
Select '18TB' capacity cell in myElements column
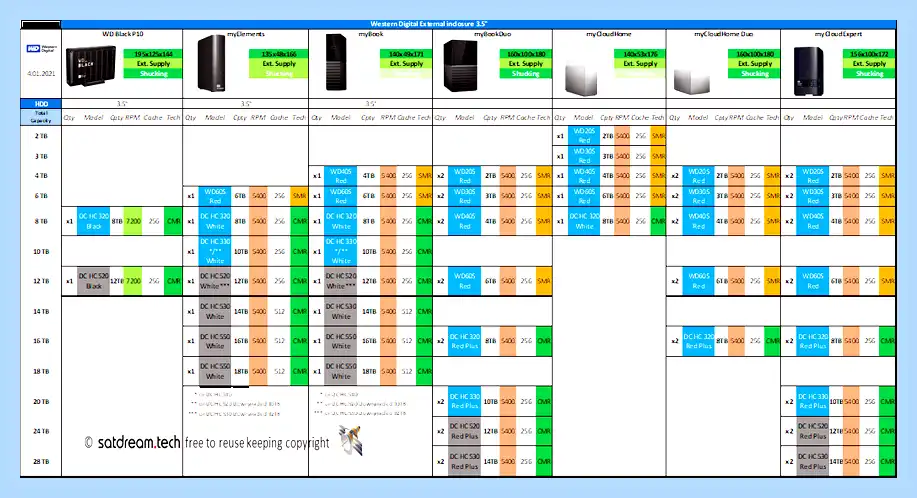click(241, 371)
